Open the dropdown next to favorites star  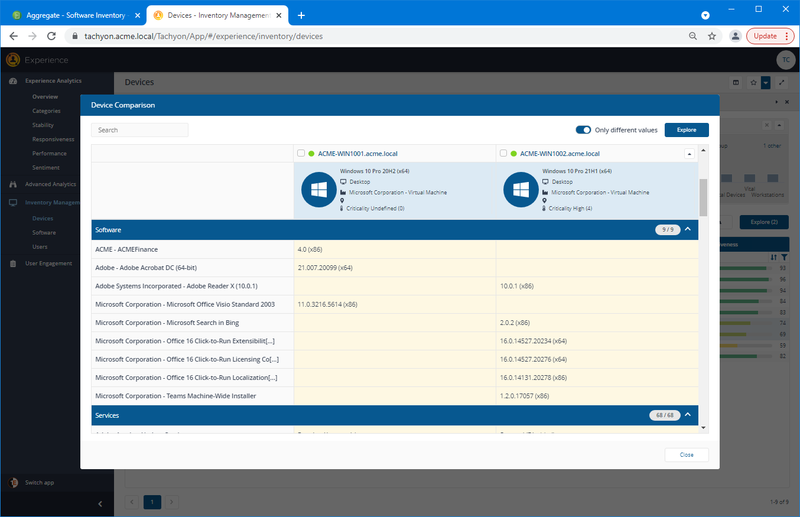click(765, 82)
